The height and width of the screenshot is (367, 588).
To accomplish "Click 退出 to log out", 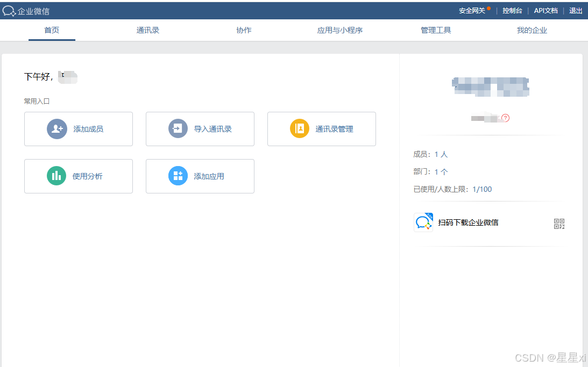I will (576, 11).
